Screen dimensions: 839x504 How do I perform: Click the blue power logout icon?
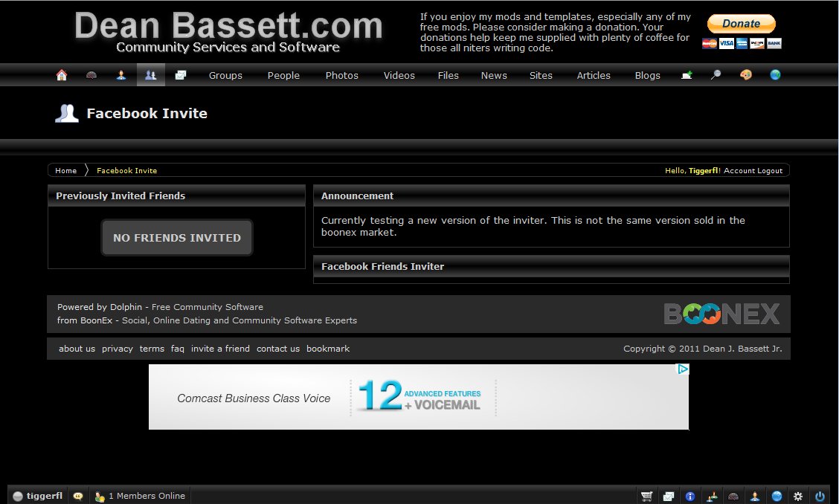point(820,496)
